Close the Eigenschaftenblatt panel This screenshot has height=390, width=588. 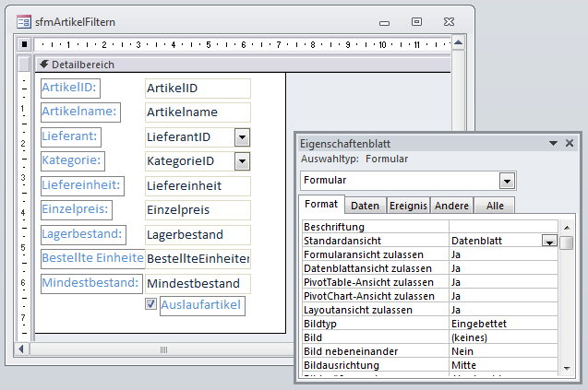[570, 144]
